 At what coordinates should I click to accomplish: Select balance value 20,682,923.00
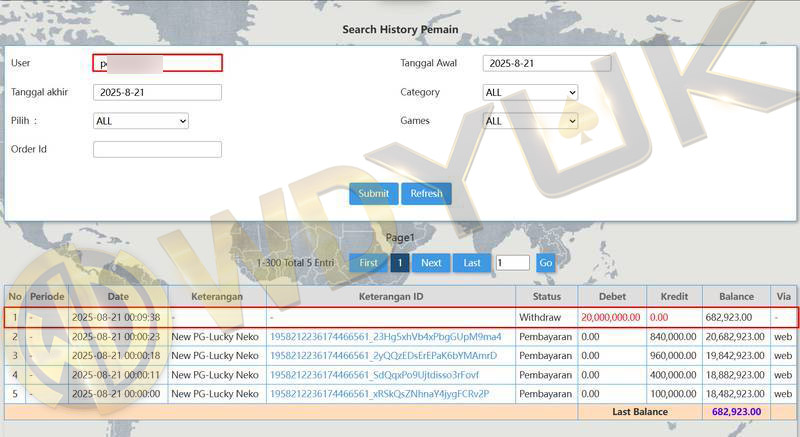[735, 337]
